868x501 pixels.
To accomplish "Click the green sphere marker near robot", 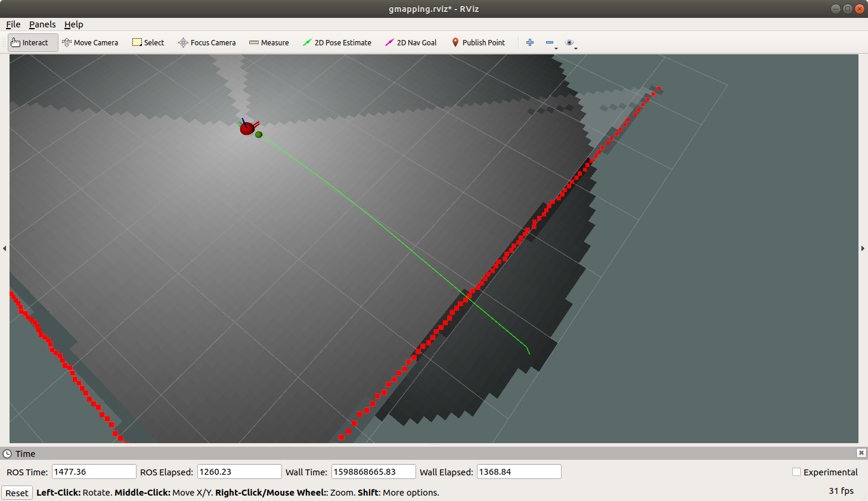I will coord(259,135).
